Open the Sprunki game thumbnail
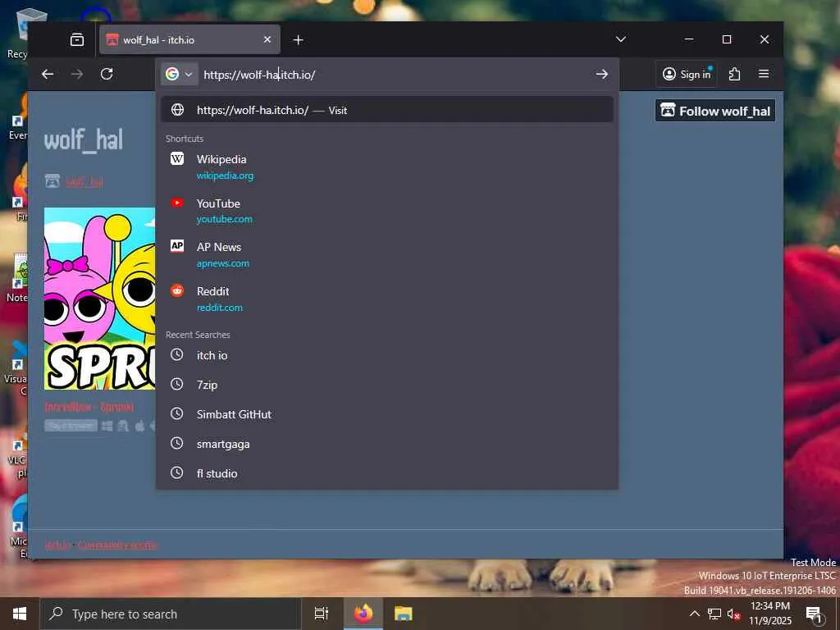This screenshot has width=840, height=630. coord(99,299)
